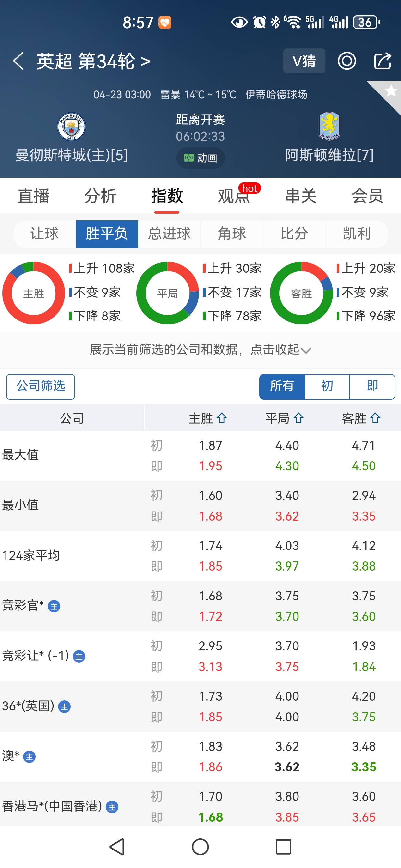Switch to 分析 tab
This screenshot has width=401, height=868.
click(x=101, y=196)
